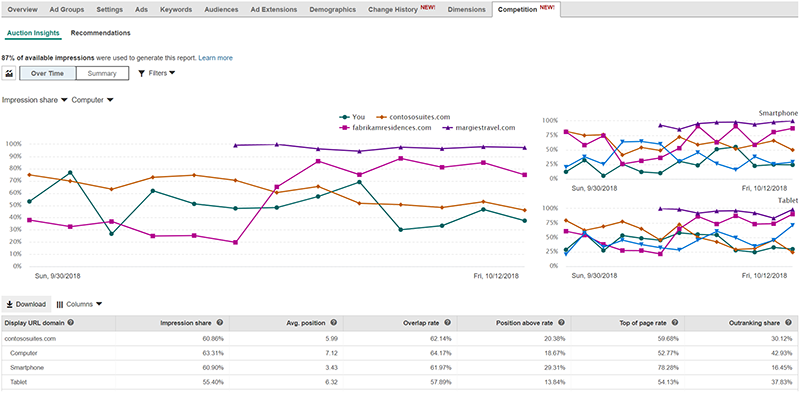Open the Impression share metric dropdown
The height and width of the screenshot is (393, 800).
[x=35, y=100]
